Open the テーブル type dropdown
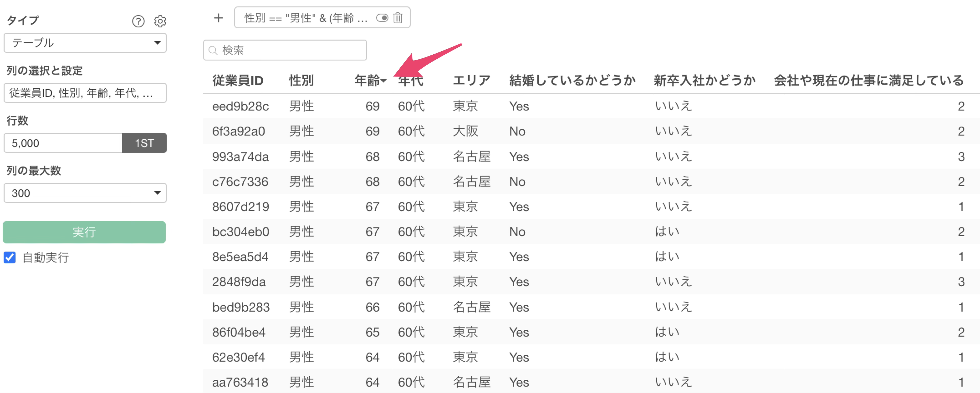This screenshot has width=980, height=393. (85, 43)
